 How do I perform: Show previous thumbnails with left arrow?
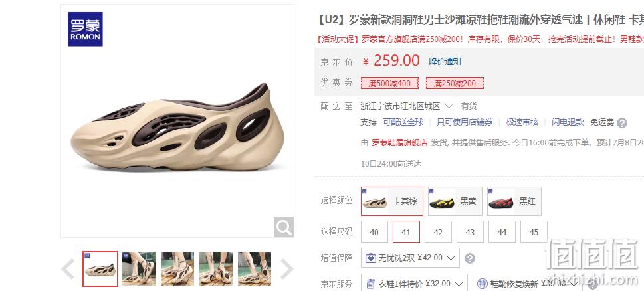pos(68,269)
